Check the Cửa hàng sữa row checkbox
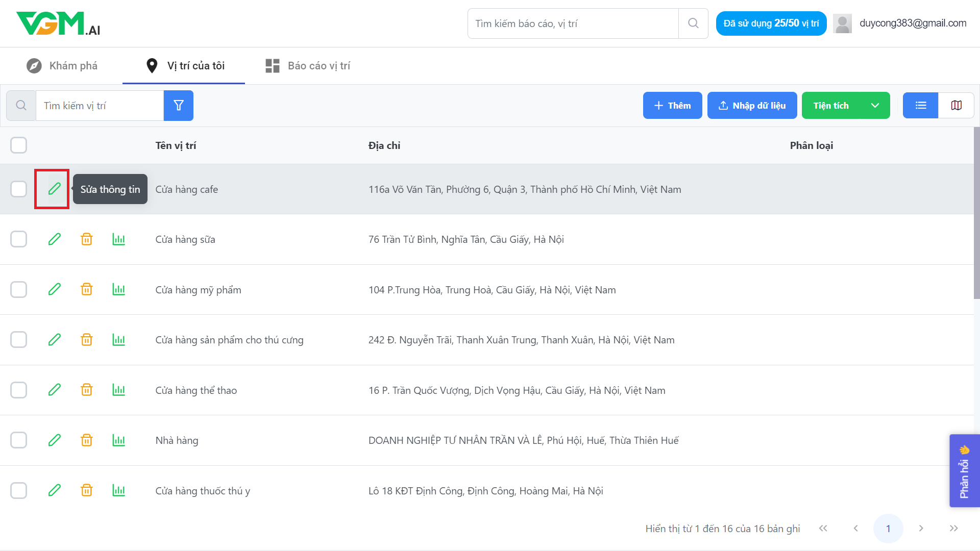This screenshot has height=551, width=980. point(19,239)
